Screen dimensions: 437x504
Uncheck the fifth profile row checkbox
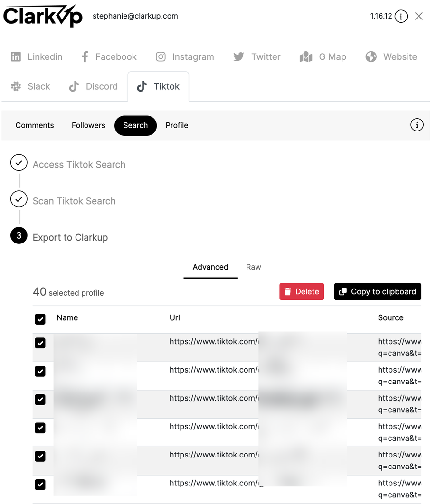click(40, 456)
